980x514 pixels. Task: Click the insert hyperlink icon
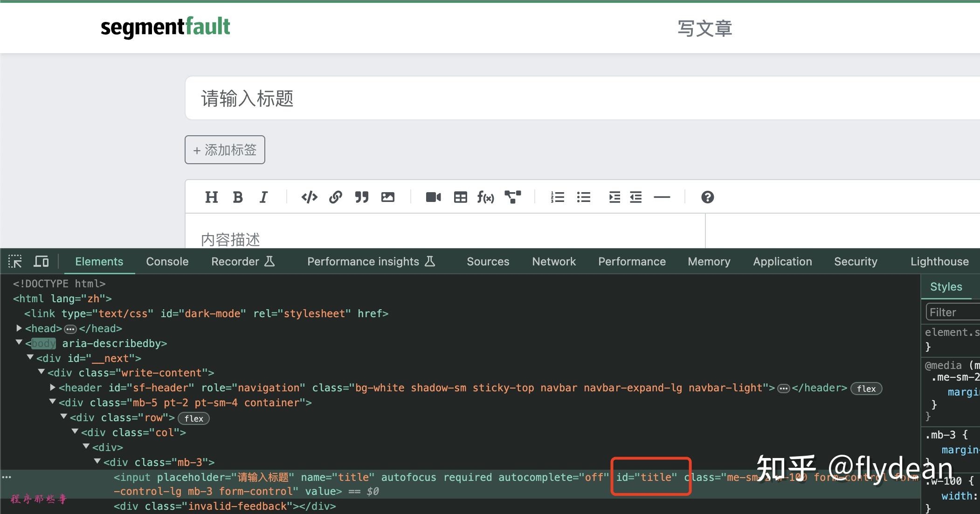[x=335, y=197]
